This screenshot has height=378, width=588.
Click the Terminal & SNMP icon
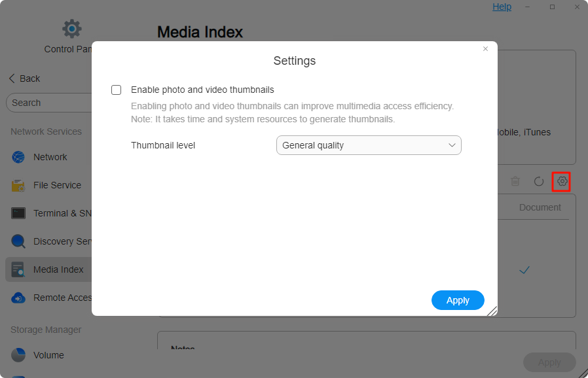pyautogui.click(x=18, y=213)
